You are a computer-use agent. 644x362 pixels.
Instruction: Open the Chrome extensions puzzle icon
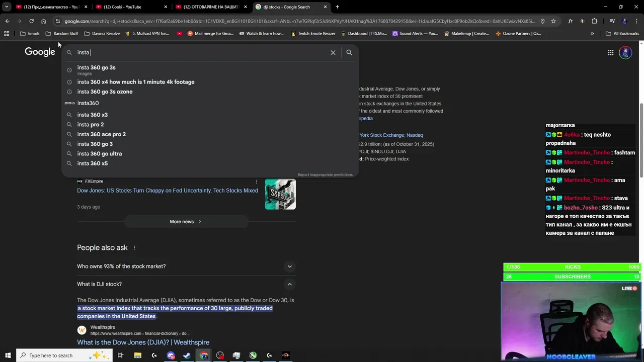click(x=595, y=21)
